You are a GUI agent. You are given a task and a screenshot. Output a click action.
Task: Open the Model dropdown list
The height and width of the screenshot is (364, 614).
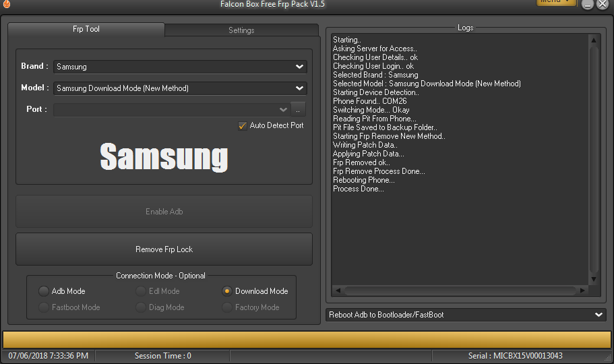(x=180, y=88)
